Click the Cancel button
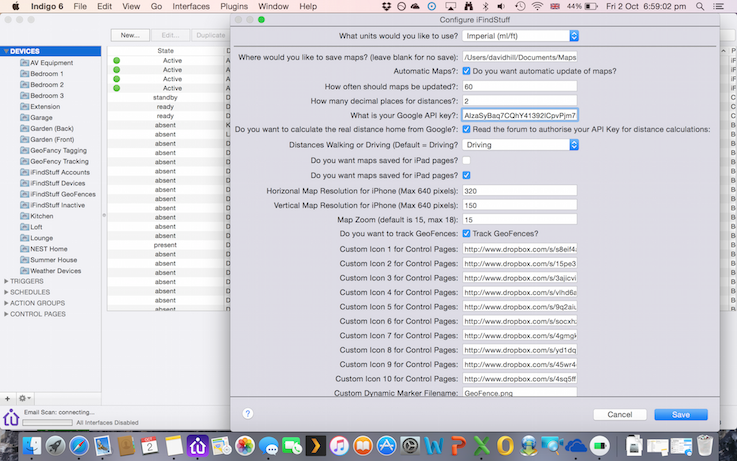The image size is (737, 461). [619, 414]
